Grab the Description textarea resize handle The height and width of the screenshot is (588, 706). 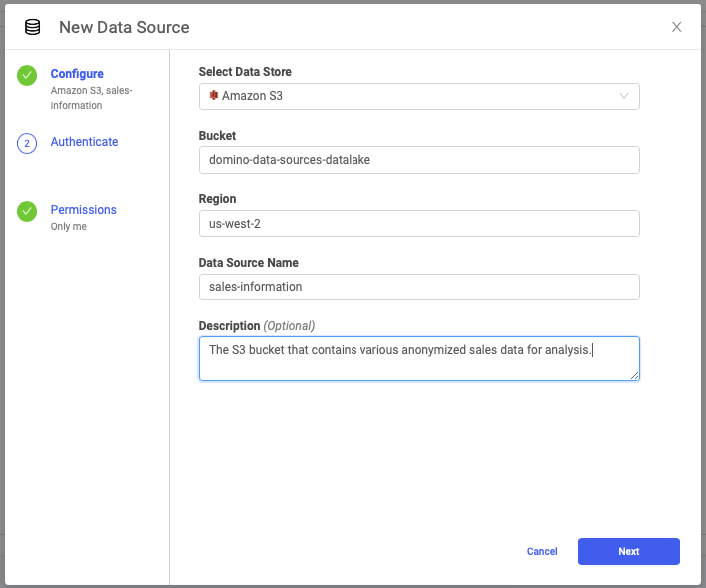tap(634, 375)
